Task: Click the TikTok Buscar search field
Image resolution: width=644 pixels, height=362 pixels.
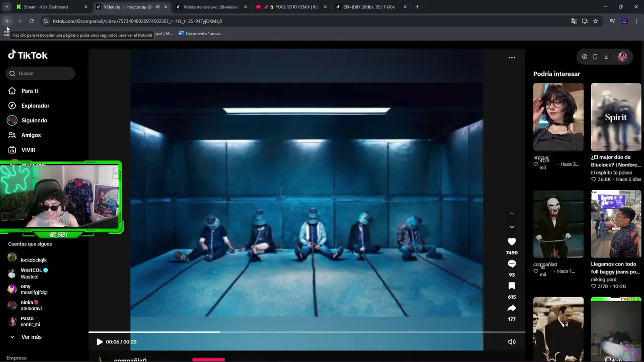Action: [41, 73]
